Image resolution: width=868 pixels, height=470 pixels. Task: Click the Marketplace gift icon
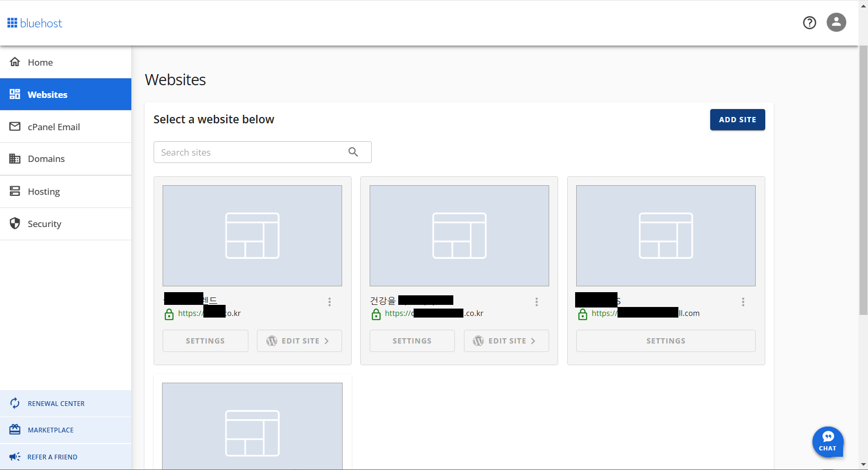[15, 429]
